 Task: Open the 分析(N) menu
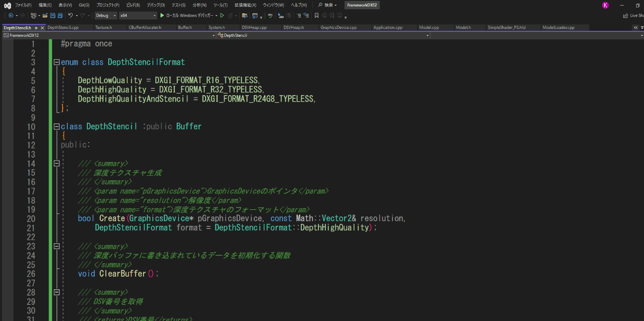[200, 5]
